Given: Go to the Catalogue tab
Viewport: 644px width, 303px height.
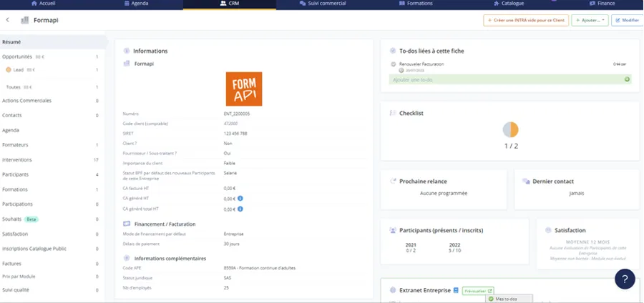Looking at the screenshot, I should pyautogui.click(x=509, y=4).
